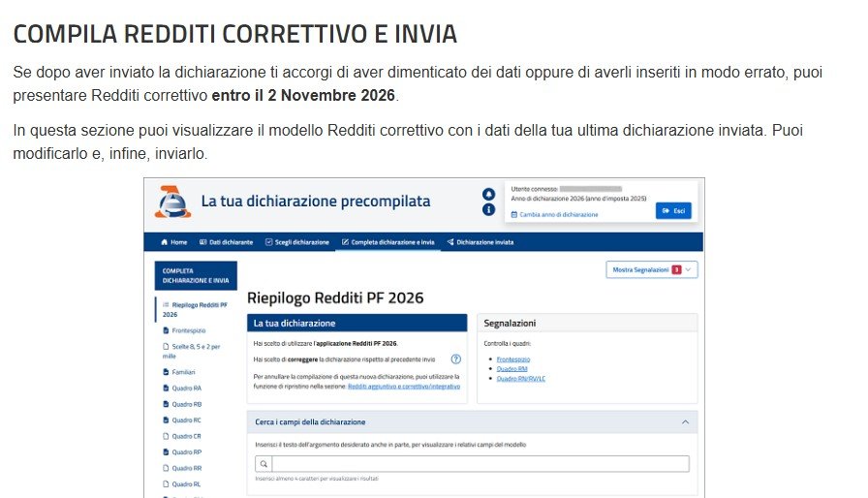Viewport: 868px width, 498px height.
Task: Click COMPILA REDDITI CORRETTIVO E INVIA heading
Action: tap(234, 34)
